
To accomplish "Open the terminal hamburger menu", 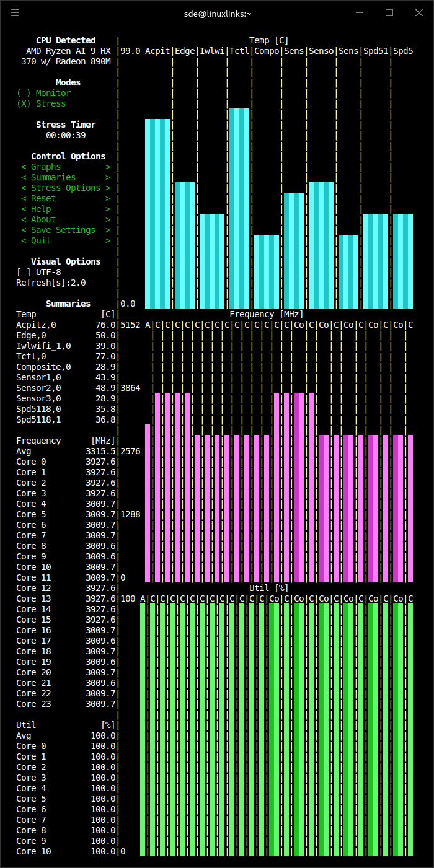I will (x=15, y=13).
